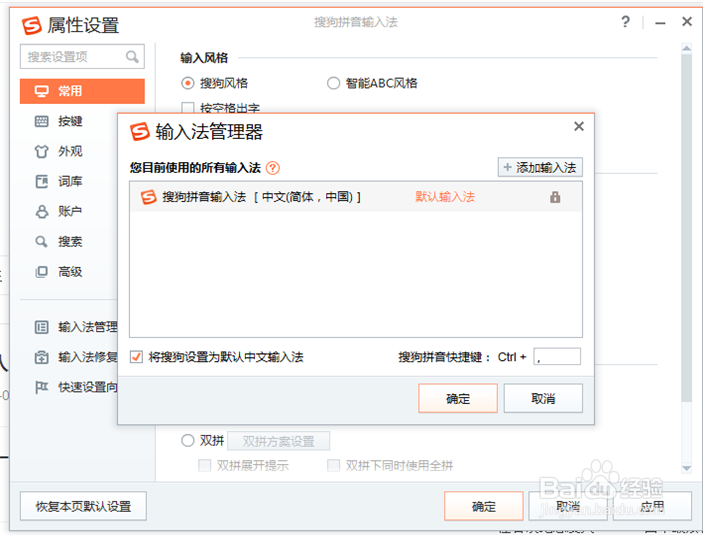This screenshot has width=703, height=535.
Task: Click the 默认输入法 label
Action: point(445,196)
